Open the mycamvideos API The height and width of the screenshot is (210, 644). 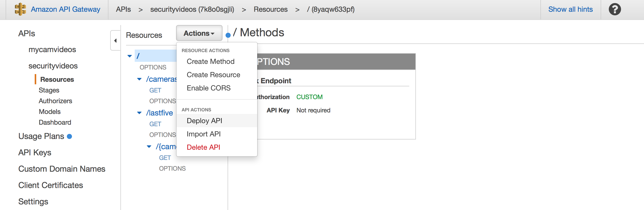[52, 50]
